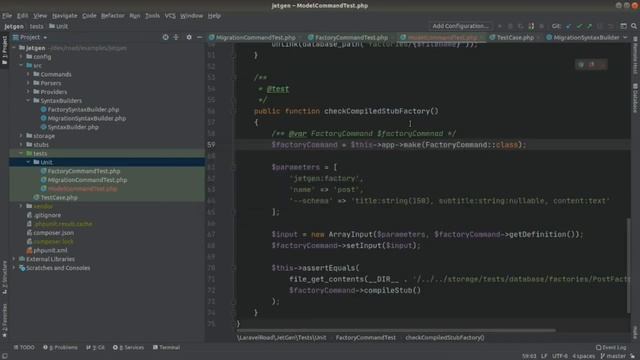Select phpunit.xml in project tree
The image size is (640, 360).
50,250
